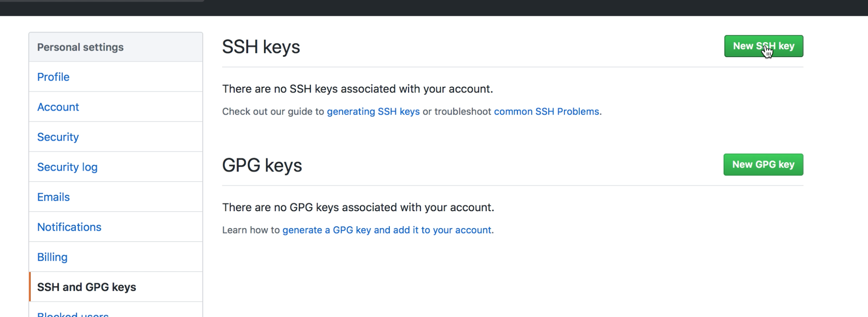This screenshot has width=868, height=317.
Task: Open the common SSH Problems troubleshooting link
Action: point(547,111)
